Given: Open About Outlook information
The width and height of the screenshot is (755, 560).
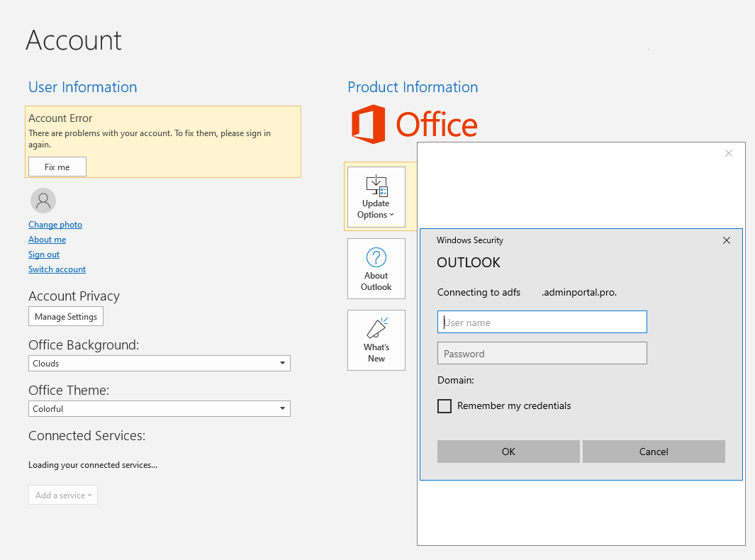Looking at the screenshot, I should tap(376, 269).
